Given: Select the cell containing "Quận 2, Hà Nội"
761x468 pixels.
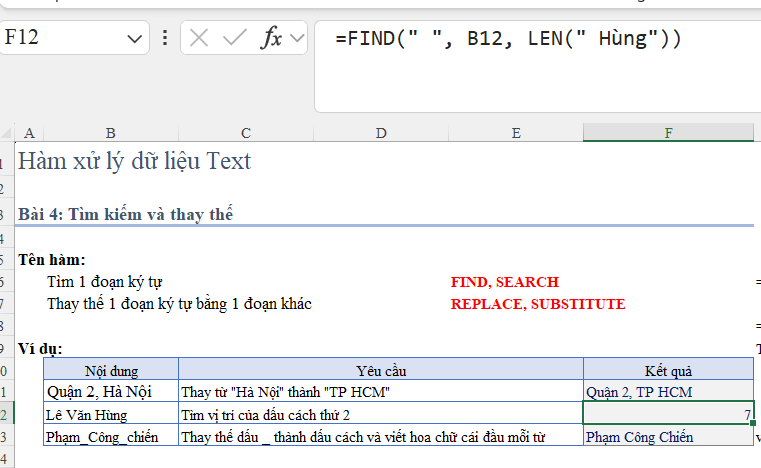Looking at the screenshot, I should pos(110,392).
